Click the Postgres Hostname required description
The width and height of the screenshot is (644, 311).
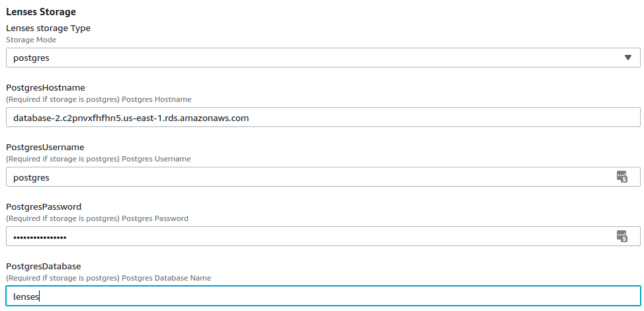coord(99,99)
